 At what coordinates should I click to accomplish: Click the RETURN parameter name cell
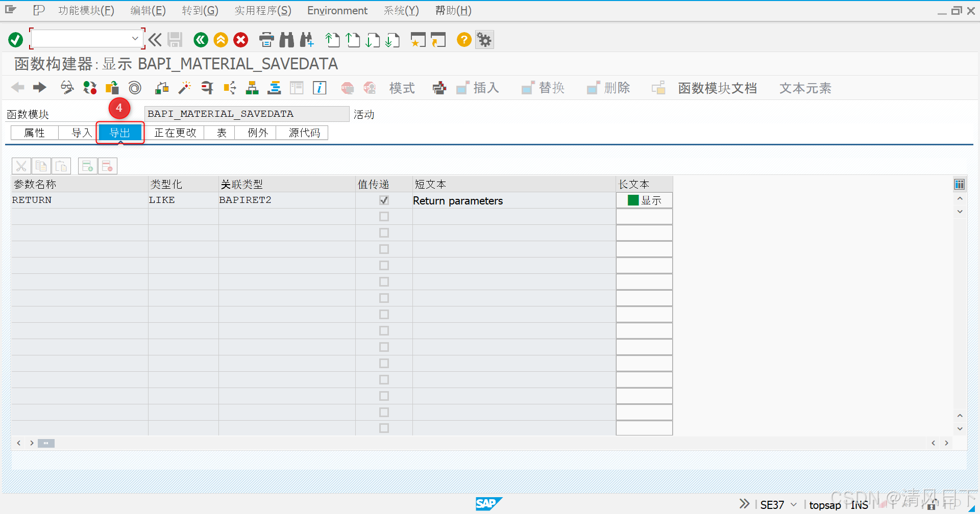[80, 200]
